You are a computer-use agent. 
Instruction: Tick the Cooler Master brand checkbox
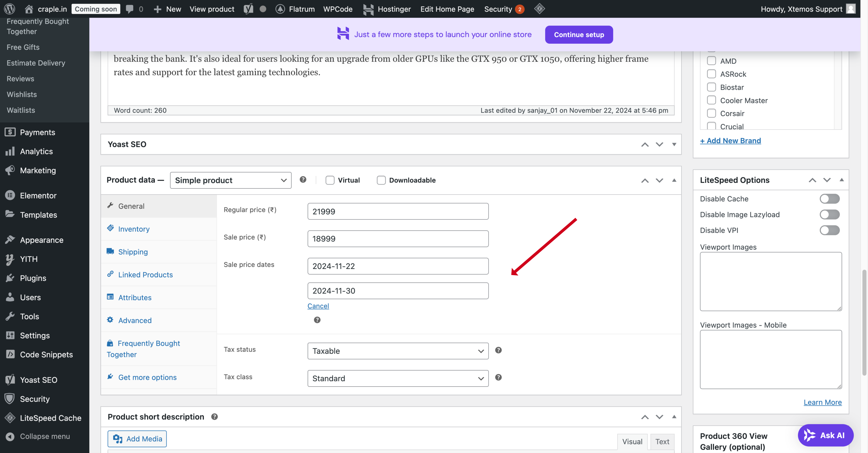711,100
